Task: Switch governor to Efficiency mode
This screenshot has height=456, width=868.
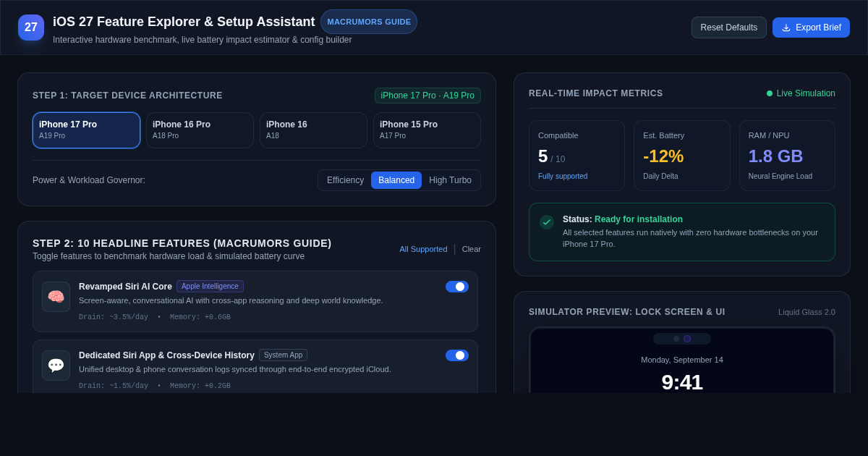Action: tap(345, 180)
